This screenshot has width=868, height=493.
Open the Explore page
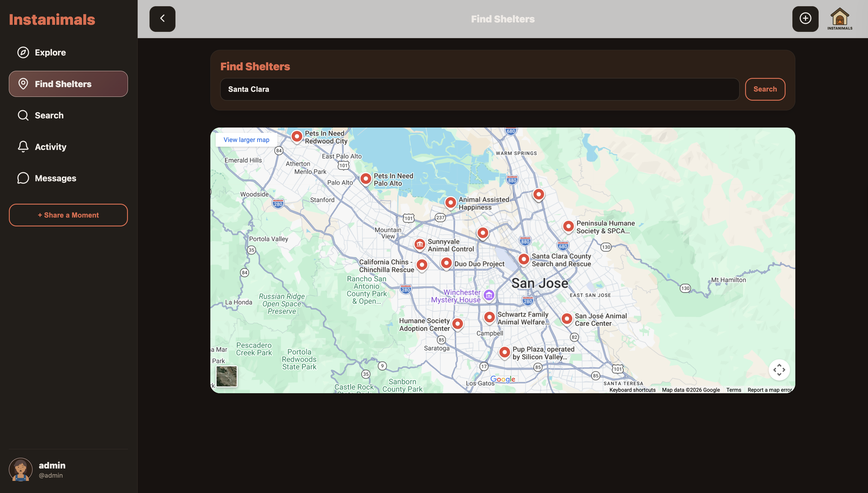click(x=50, y=53)
